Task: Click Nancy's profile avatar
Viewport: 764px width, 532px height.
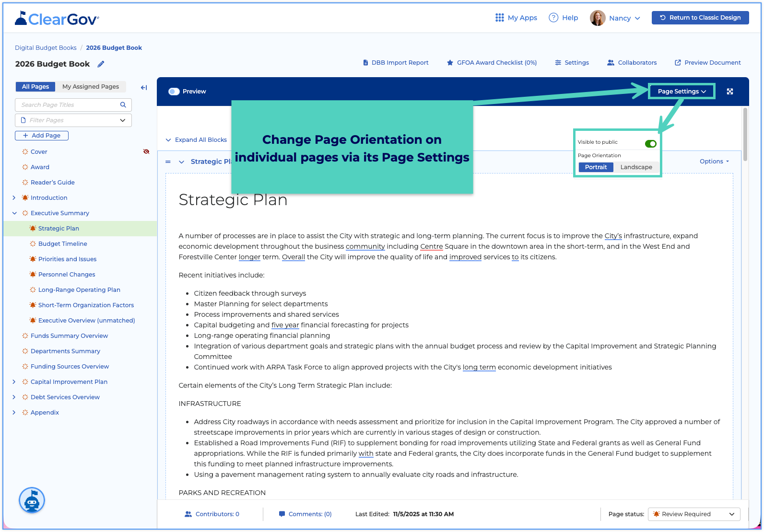Action: click(598, 18)
